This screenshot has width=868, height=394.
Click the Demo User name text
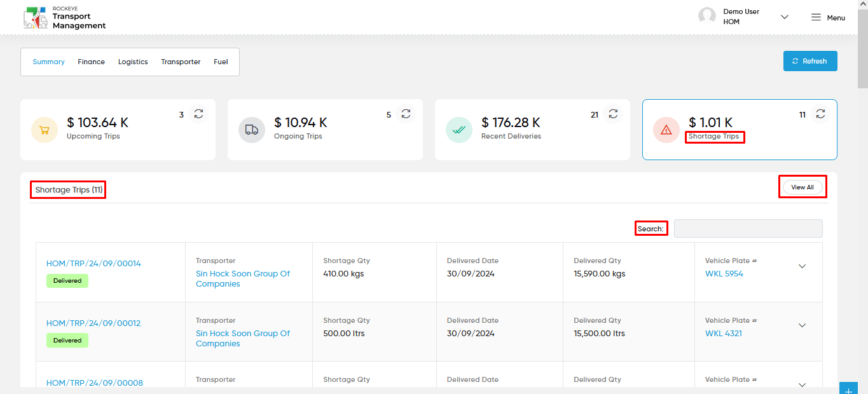tap(741, 11)
